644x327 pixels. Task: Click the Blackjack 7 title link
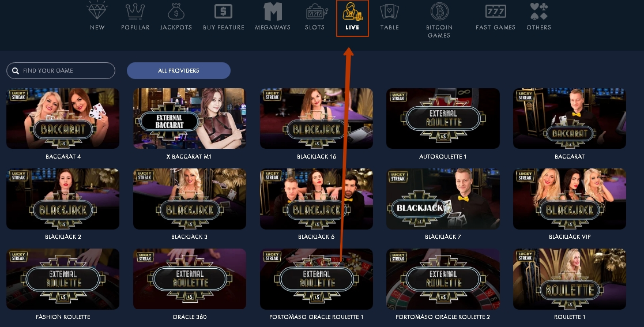[x=443, y=236]
